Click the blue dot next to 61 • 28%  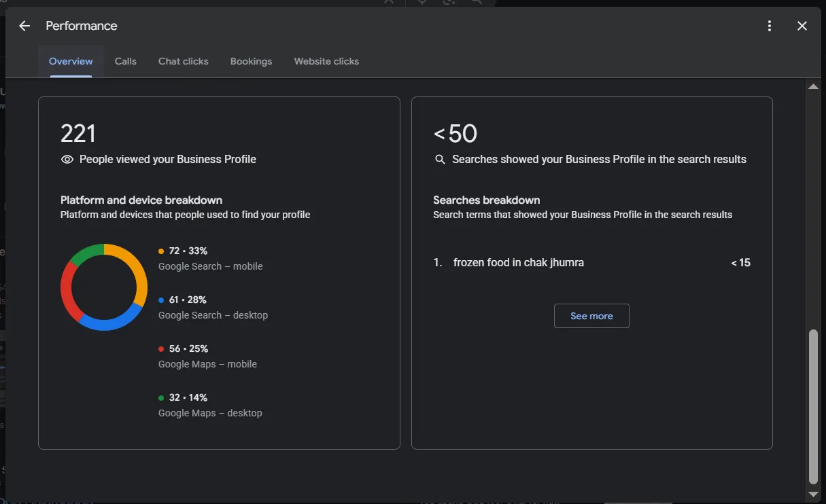[161, 300]
